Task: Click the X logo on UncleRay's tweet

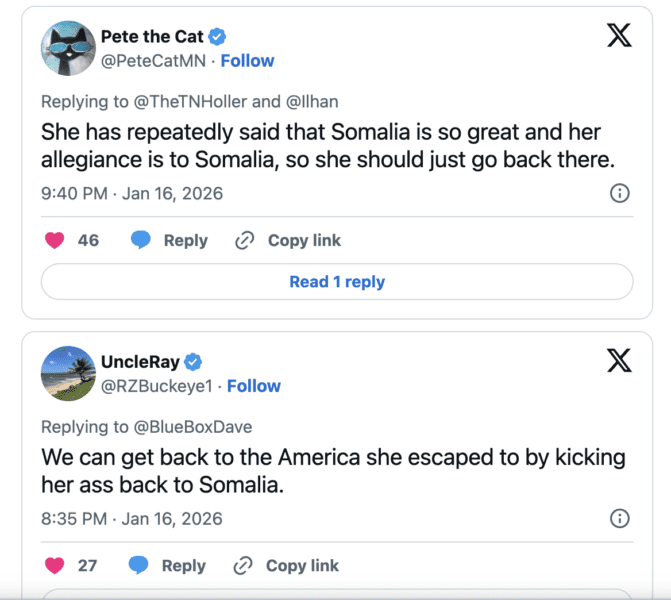Action: [x=619, y=361]
